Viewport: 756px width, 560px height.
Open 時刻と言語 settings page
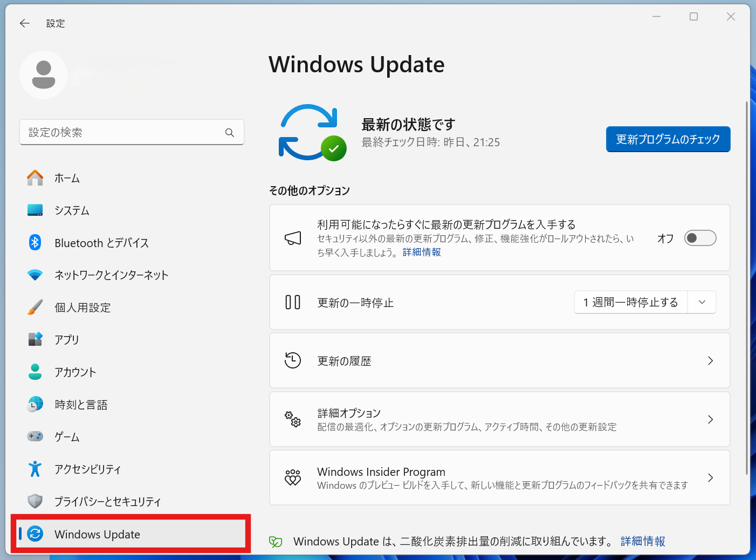(132, 404)
